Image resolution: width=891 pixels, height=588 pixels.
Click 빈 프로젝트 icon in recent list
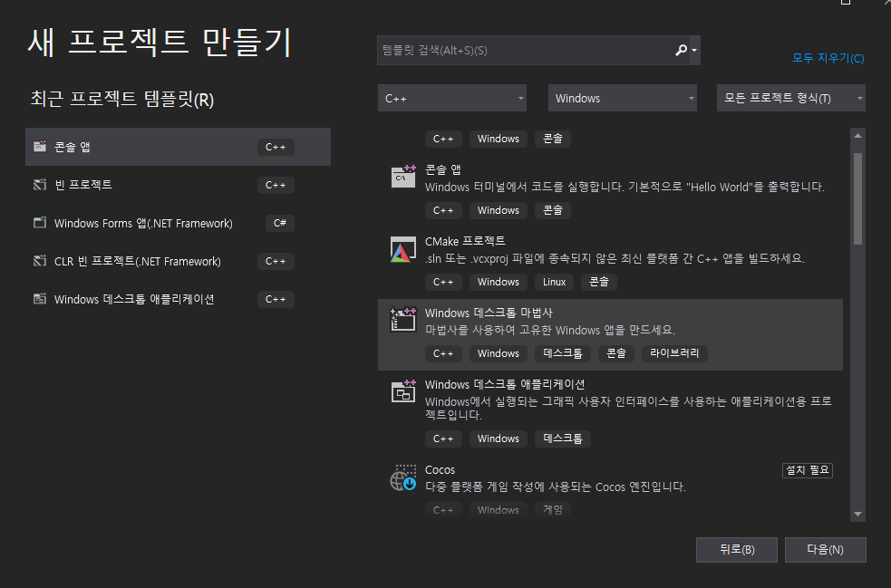click(x=40, y=185)
